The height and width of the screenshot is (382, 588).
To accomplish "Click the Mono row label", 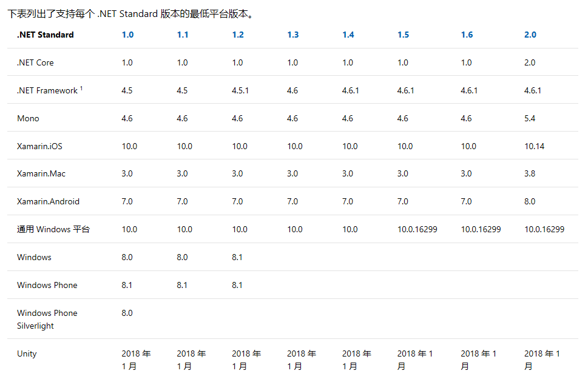I will [28, 118].
